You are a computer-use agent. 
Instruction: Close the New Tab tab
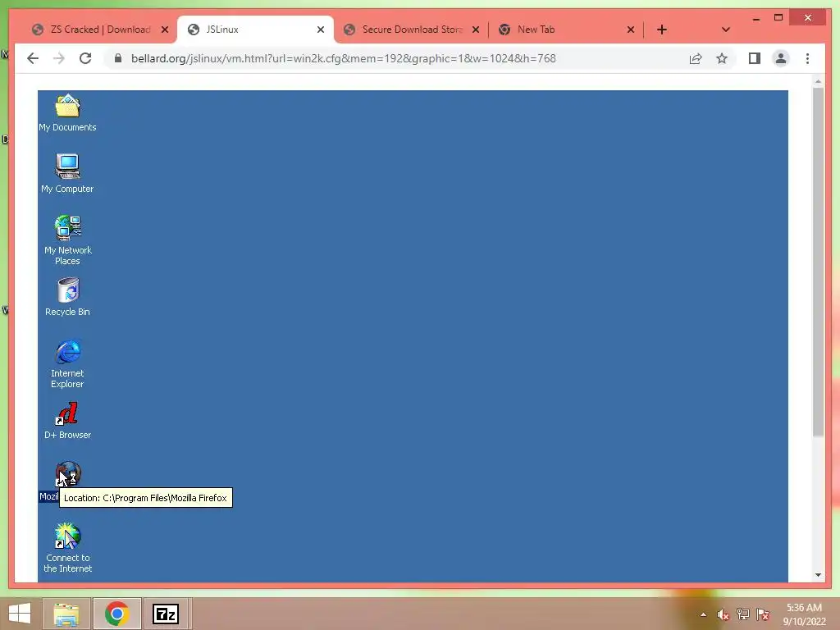click(631, 30)
